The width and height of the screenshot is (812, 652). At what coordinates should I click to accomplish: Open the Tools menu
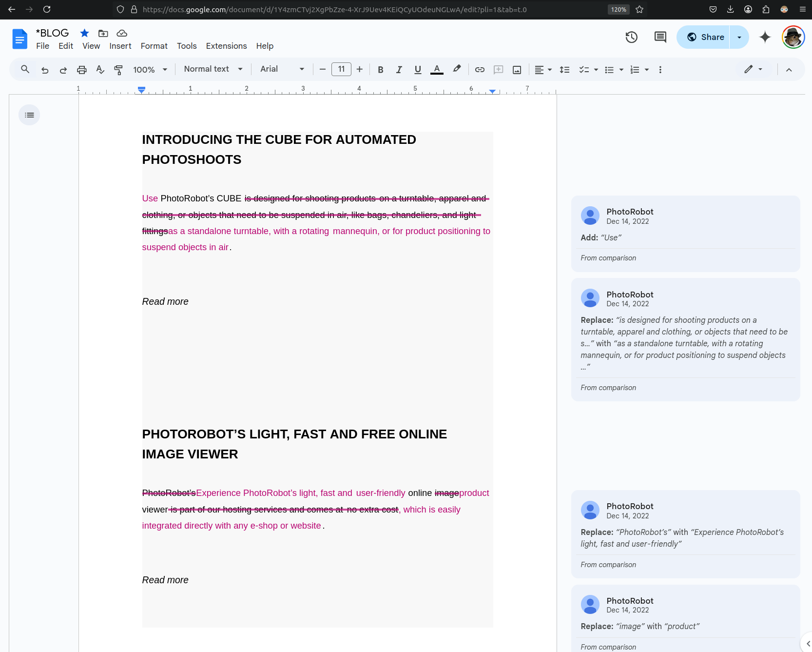(187, 46)
